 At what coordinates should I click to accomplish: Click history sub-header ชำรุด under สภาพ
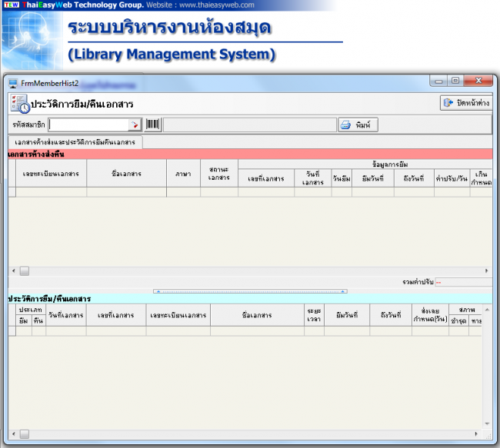pos(458,321)
